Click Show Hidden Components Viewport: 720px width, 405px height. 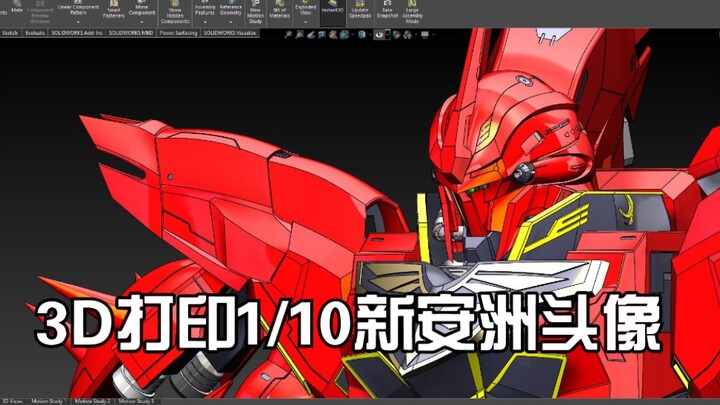(x=174, y=12)
